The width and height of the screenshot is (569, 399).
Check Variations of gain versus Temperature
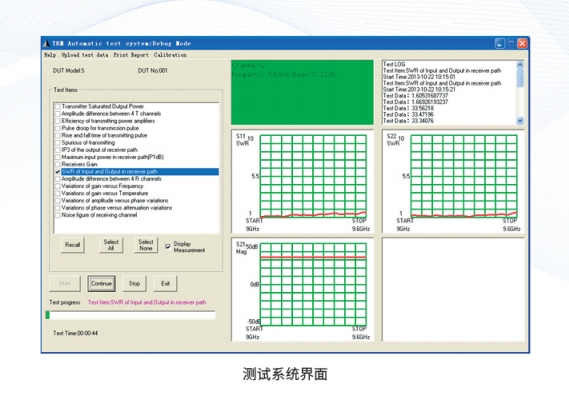click(x=57, y=194)
